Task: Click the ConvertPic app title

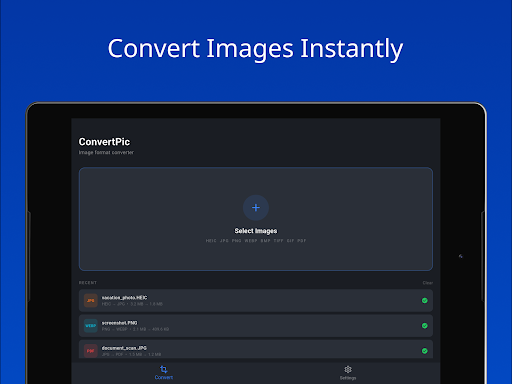Action: pyautogui.click(x=104, y=142)
